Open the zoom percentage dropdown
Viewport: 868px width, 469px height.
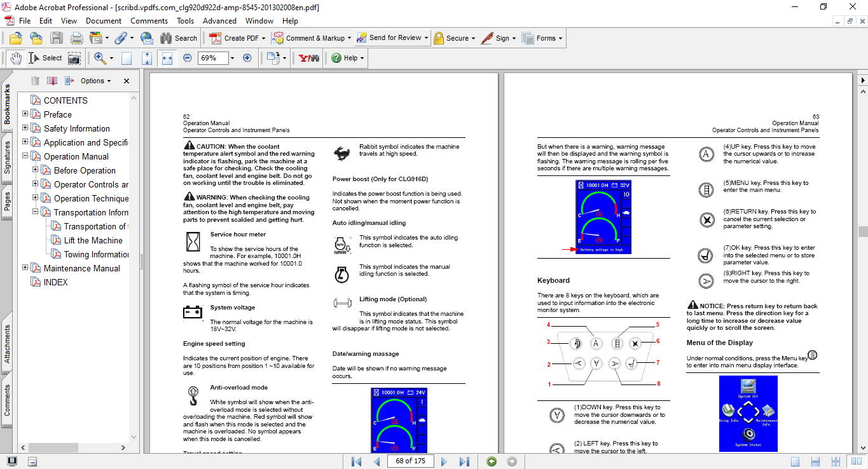[x=232, y=58]
